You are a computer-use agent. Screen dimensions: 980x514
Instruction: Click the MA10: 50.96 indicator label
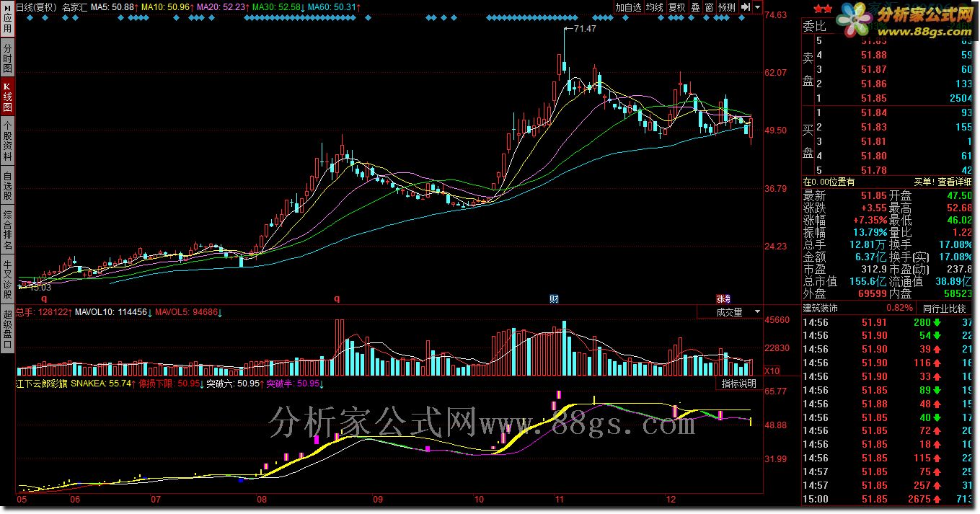[x=165, y=7]
